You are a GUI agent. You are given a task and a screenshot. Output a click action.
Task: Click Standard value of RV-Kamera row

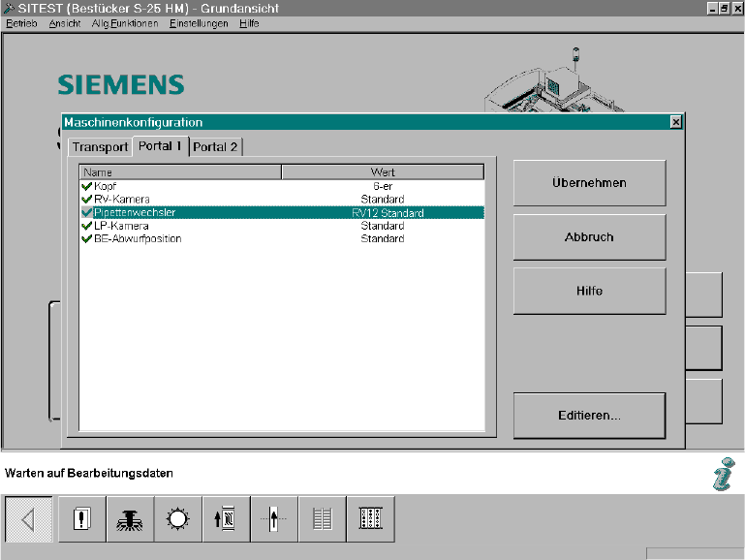[x=383, y=199]
